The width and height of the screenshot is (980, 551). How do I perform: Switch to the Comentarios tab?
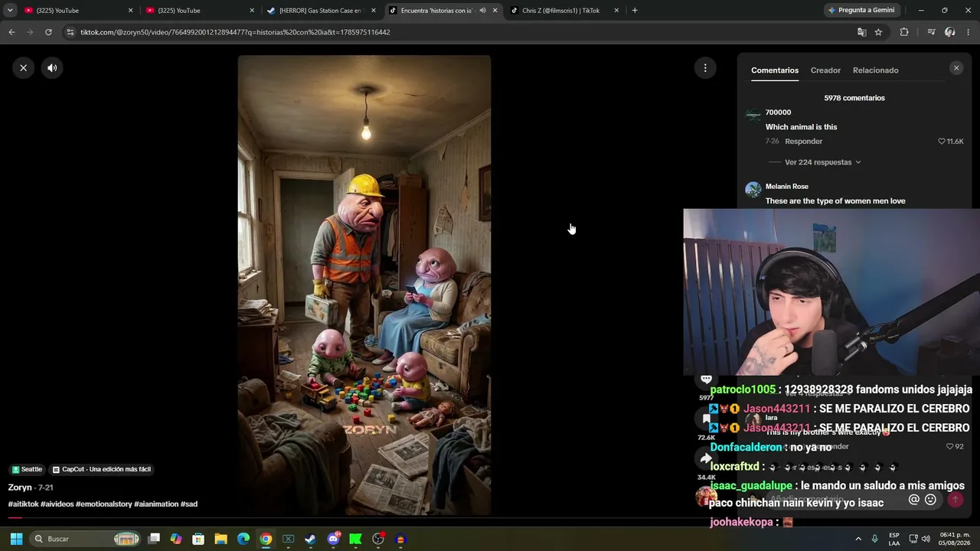[x=775, y=70]
